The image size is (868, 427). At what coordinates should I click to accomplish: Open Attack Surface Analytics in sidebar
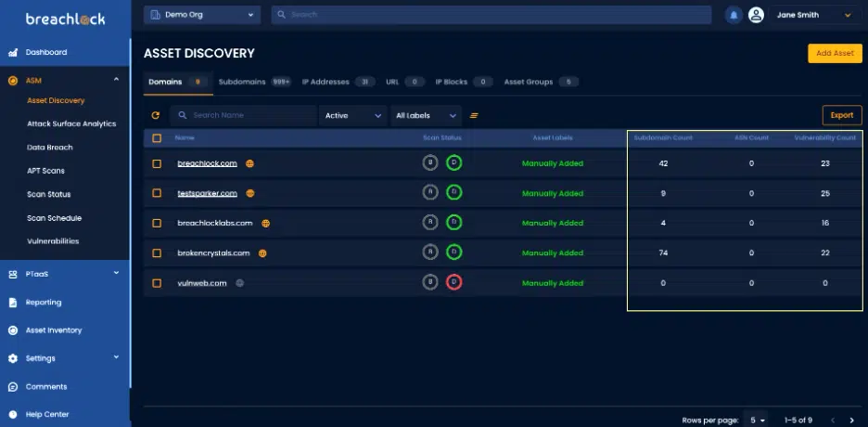(x=71, y=124)
